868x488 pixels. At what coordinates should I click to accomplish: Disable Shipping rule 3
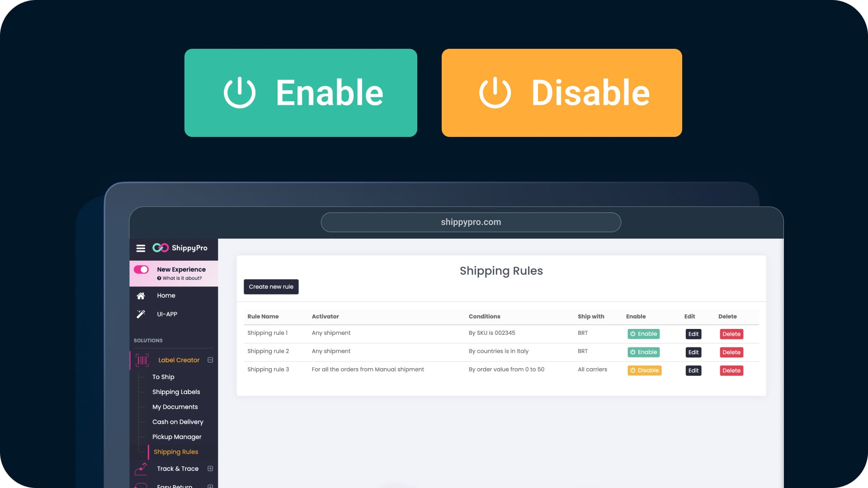[x=644, y=371]
